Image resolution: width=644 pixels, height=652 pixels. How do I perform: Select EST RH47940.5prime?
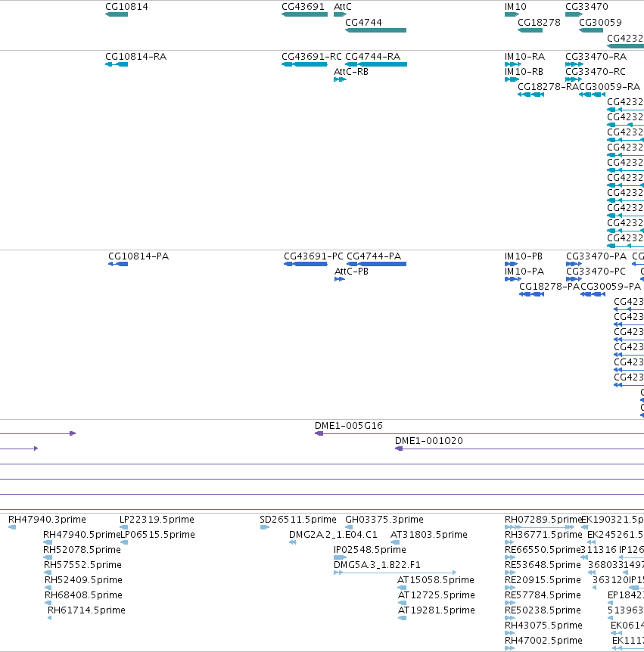tap(48, 542)
